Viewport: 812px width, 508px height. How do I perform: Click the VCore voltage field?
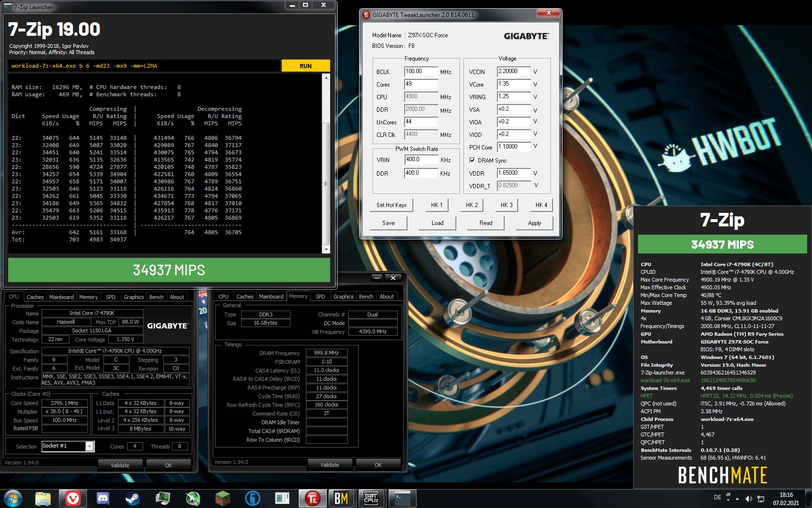tap(514, 84)
